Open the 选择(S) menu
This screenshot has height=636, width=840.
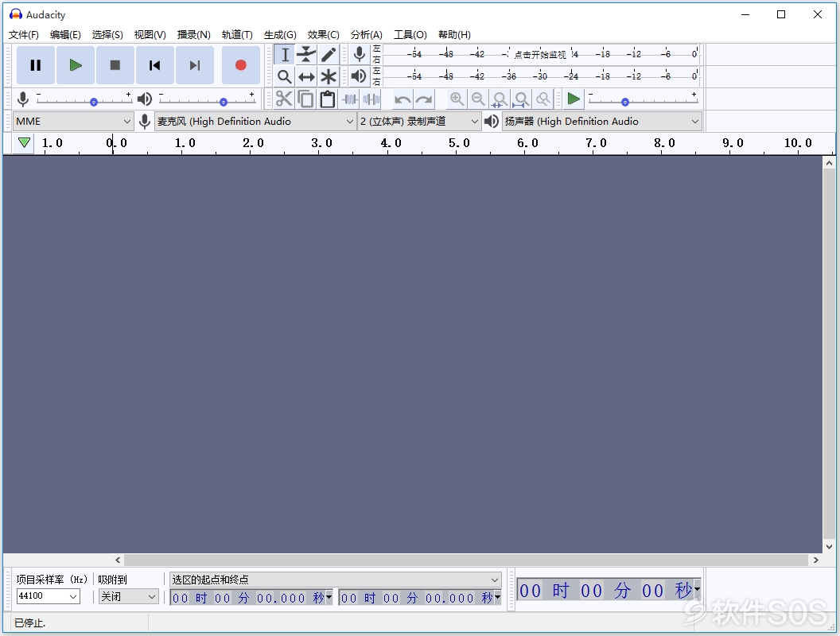[x=107, y=35]
